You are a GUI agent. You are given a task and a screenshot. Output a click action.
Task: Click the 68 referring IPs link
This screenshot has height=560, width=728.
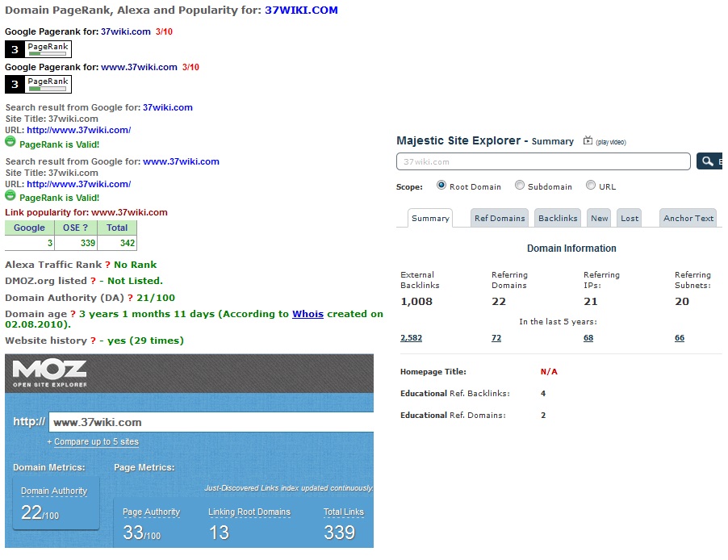point(588,338)
